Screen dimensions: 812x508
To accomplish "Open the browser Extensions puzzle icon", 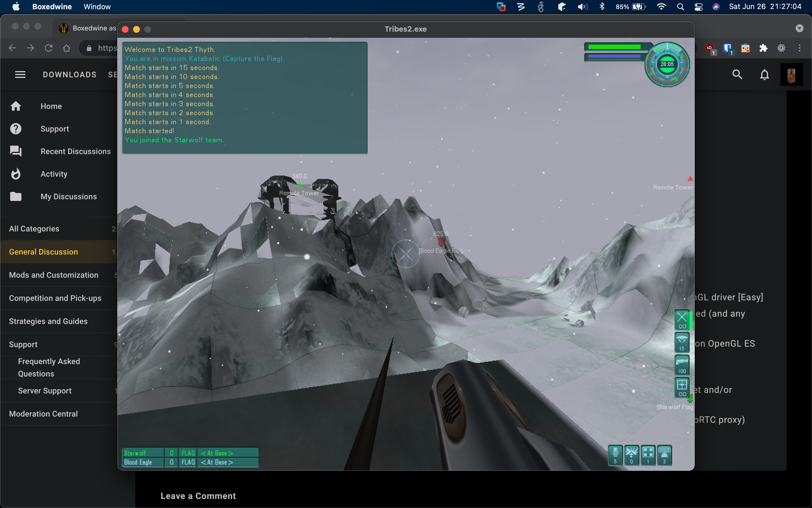I will coord(763,48).
